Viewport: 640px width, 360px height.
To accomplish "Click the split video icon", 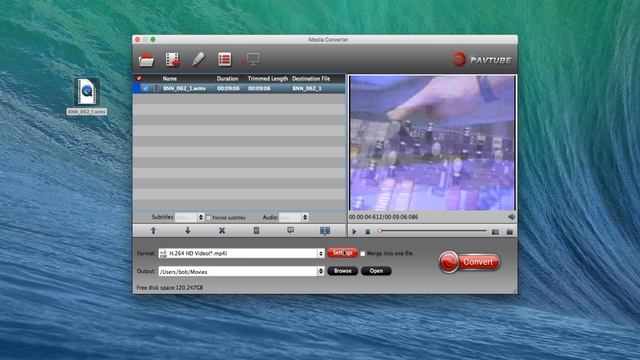I will tap(325, 231).
